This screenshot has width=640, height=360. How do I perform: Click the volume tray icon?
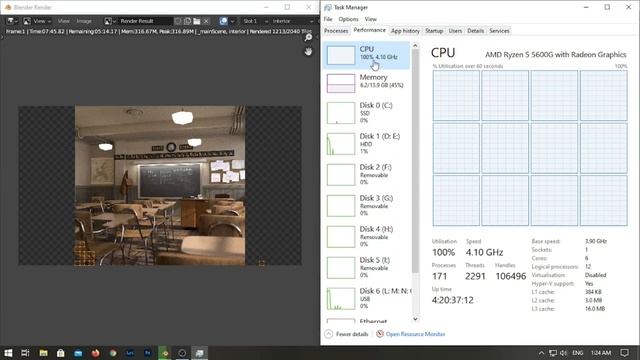(563, 353)
